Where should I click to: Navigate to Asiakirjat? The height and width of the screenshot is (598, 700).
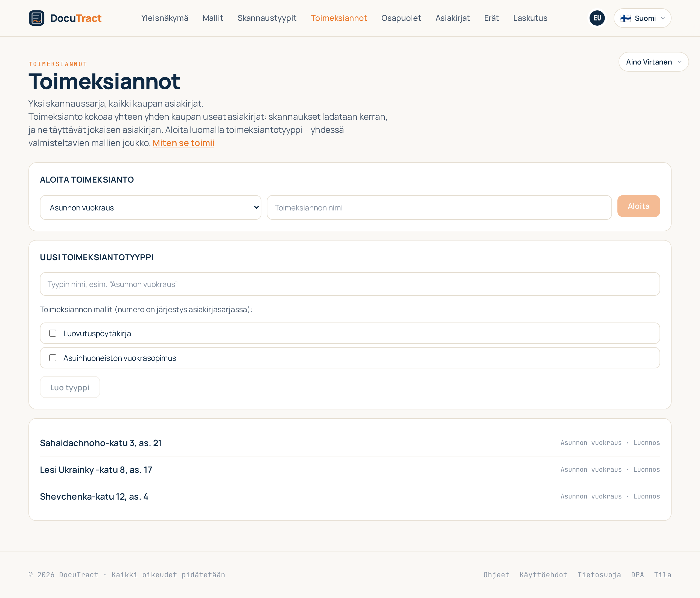point(452,18)
